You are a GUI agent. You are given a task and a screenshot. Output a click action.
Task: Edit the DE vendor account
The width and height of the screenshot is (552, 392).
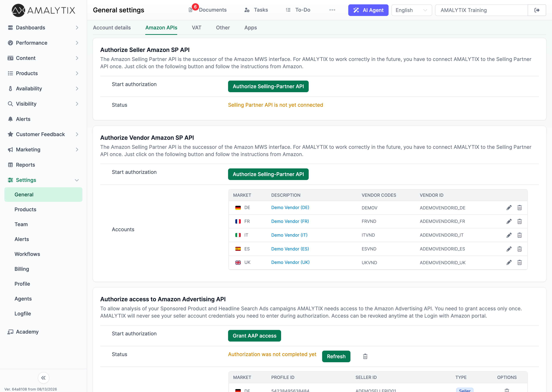click(x=509, y=208)
